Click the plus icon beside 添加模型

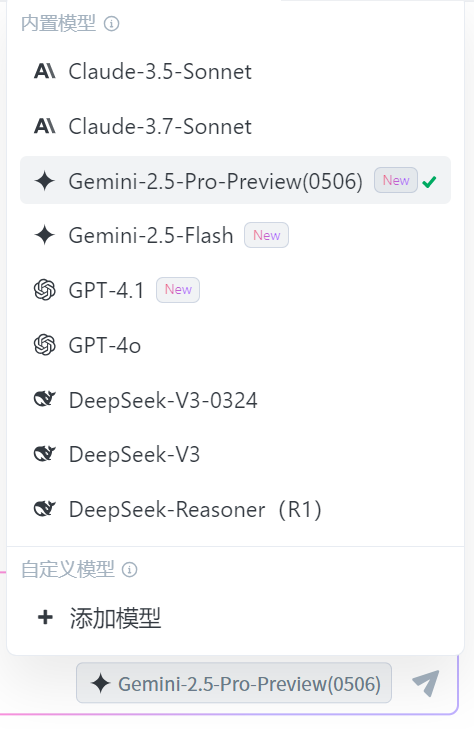45,618
